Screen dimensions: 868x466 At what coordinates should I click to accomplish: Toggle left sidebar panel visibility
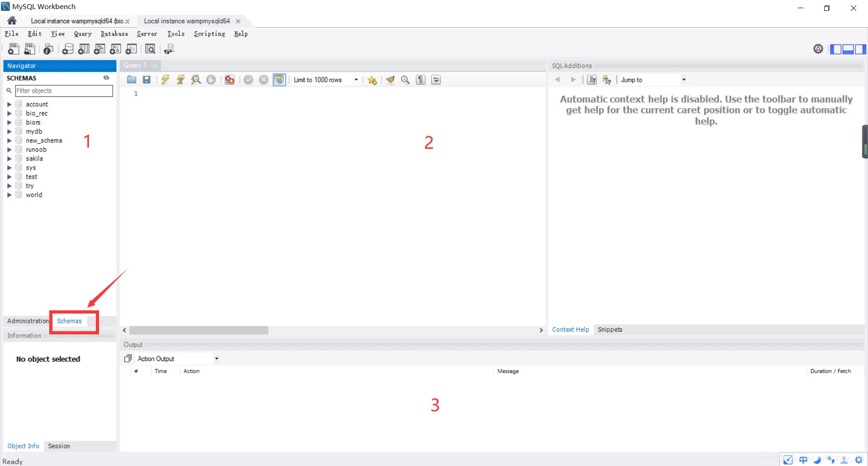coord(836,49)
